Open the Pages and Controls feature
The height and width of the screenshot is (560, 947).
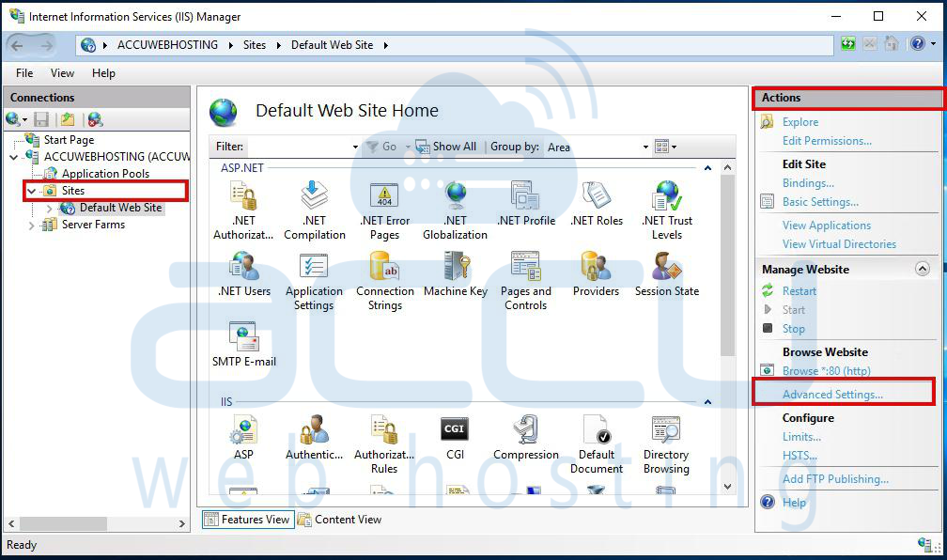525,281
